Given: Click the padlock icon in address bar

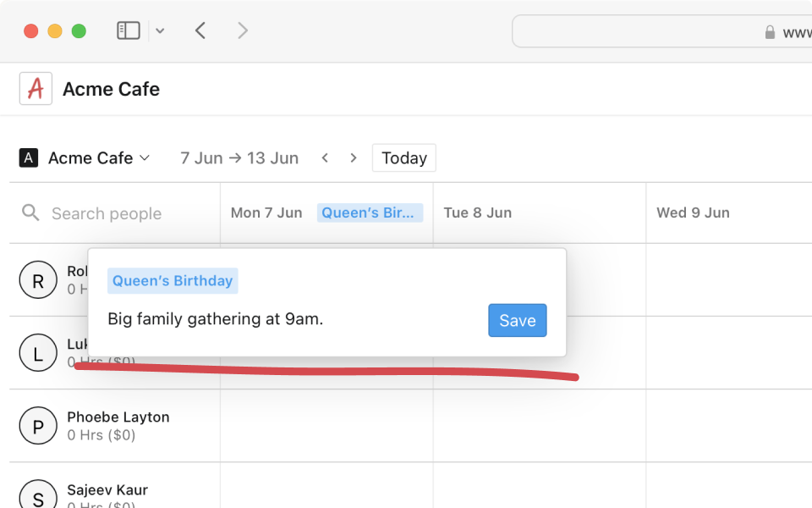Looking at the screenshot, I should 769,31.
